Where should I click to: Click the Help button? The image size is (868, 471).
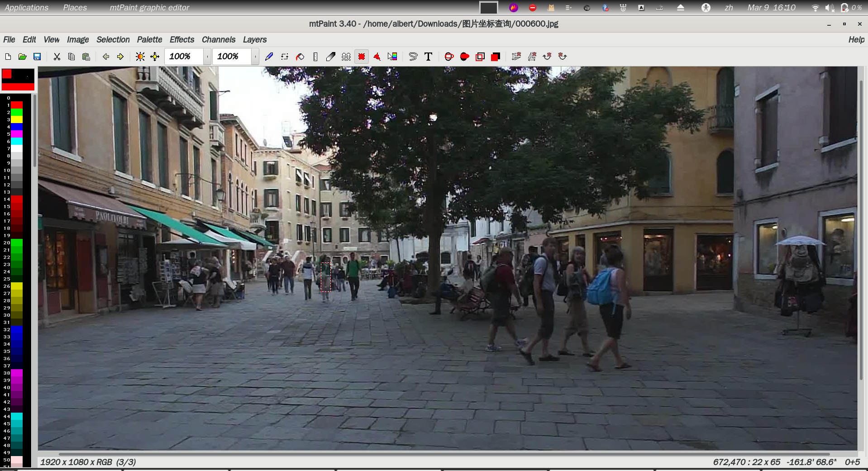pyautogui.click(x=856, y=40)
